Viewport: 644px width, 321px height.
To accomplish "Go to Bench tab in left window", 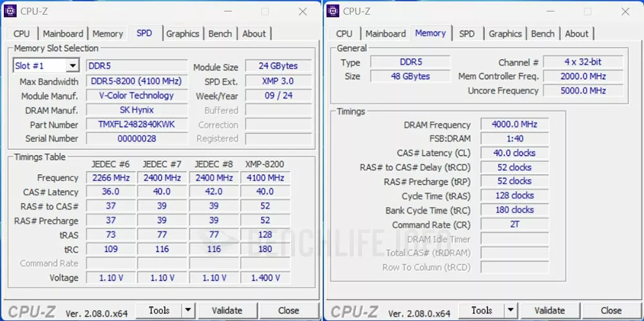I will pos(220,34).
